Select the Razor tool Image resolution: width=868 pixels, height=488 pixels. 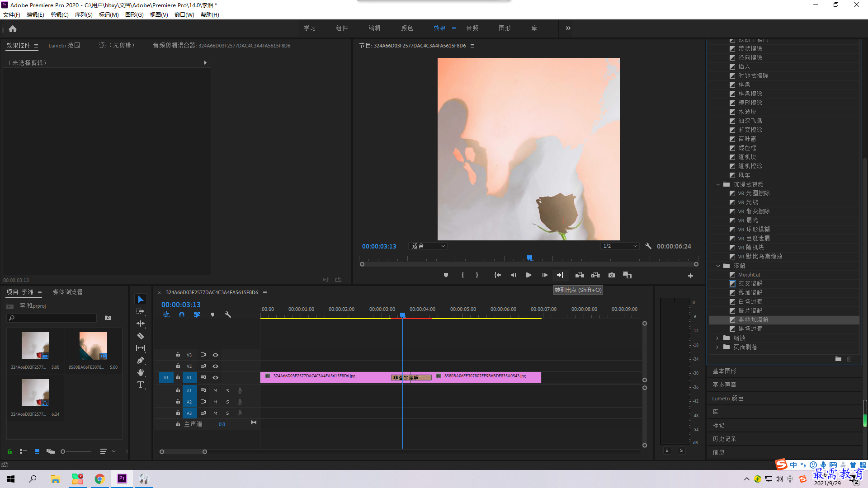click(141, 336)
